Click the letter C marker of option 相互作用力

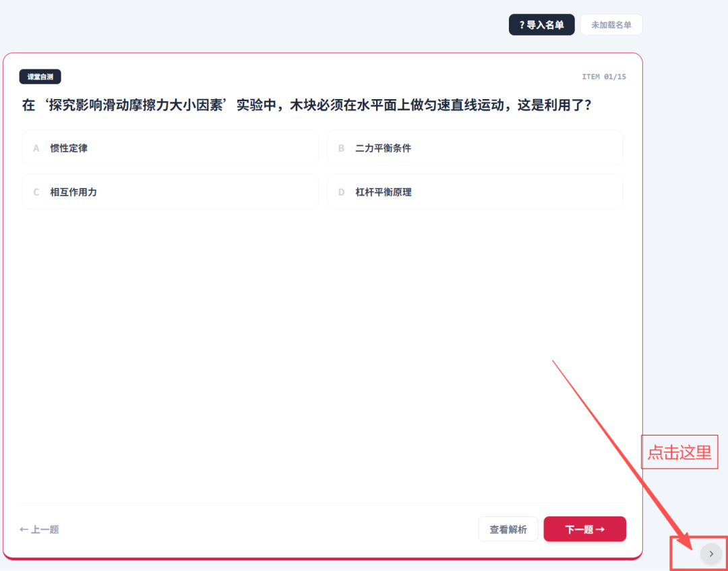click(36, 191)
